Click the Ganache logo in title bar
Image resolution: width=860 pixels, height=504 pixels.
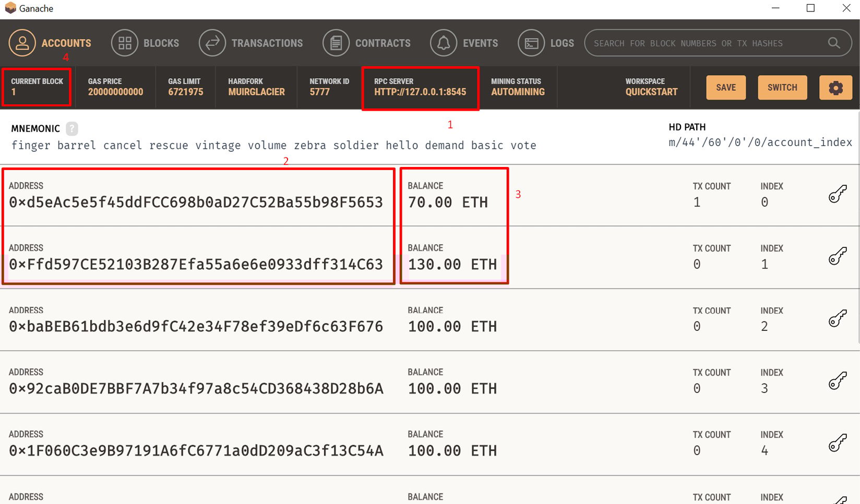click(x=10, y=8)
